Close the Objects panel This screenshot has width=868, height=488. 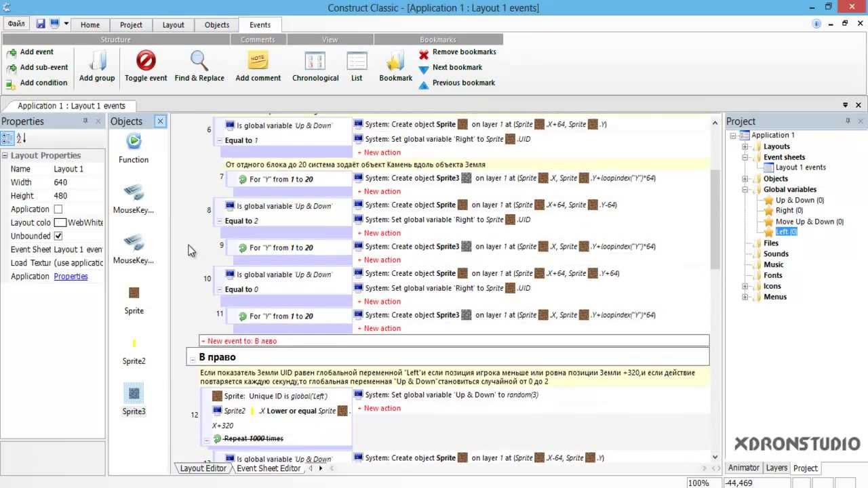coord(160,121)
